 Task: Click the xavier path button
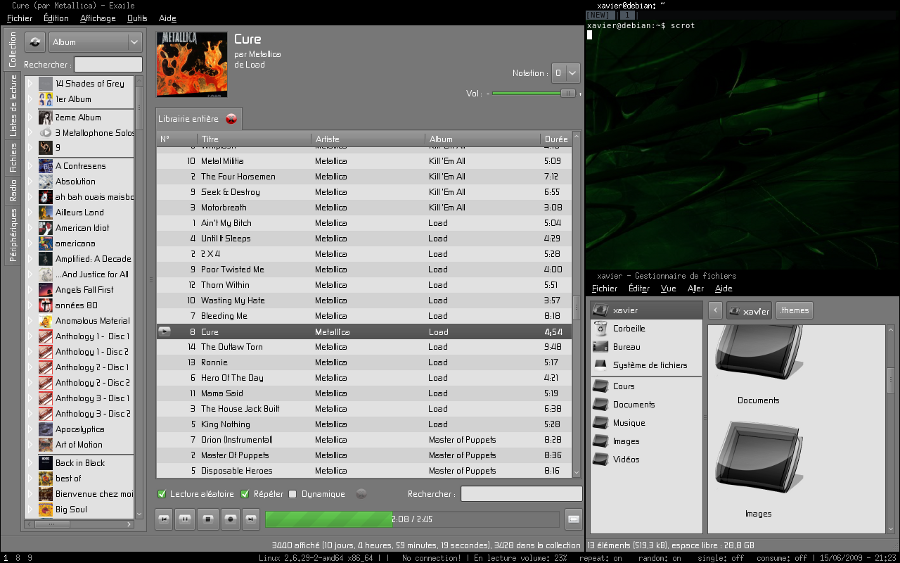(750, 310)
